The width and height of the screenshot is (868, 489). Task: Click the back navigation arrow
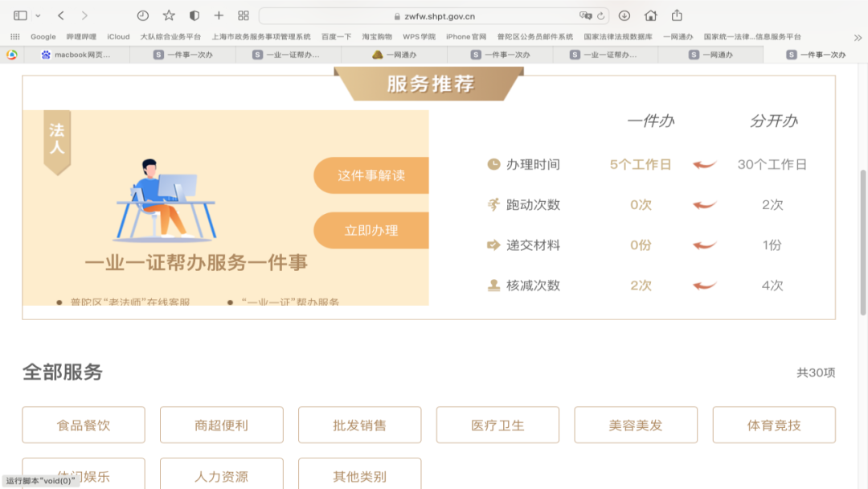point(59,14)
